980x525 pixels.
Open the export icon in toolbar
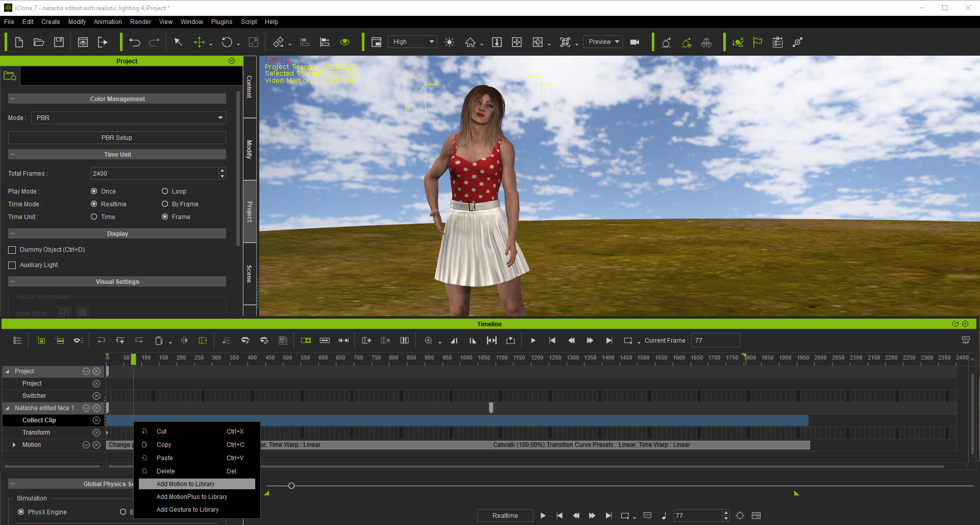pos(103,42)
